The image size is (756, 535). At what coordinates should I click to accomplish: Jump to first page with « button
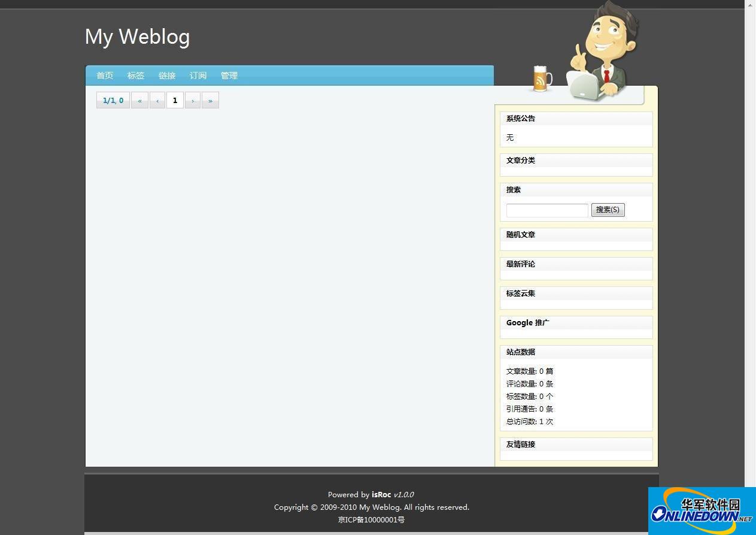pos(139,100)
